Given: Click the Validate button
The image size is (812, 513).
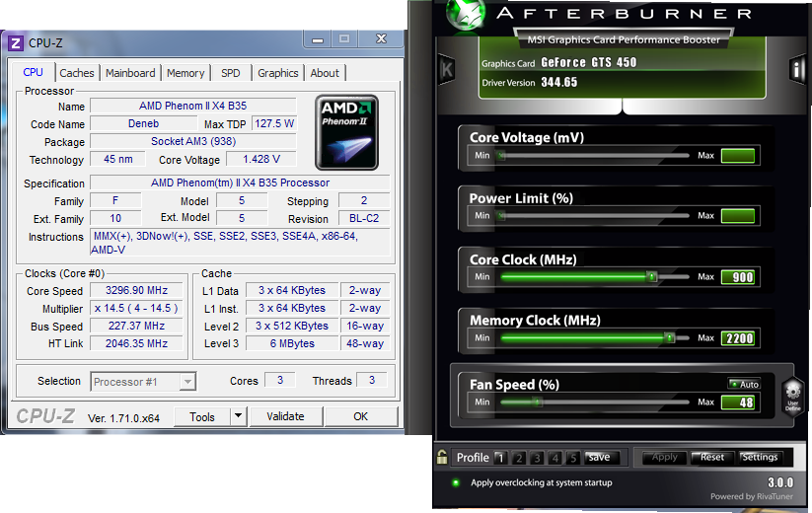Looking at the screenshot, I should (x=286, y=416).
